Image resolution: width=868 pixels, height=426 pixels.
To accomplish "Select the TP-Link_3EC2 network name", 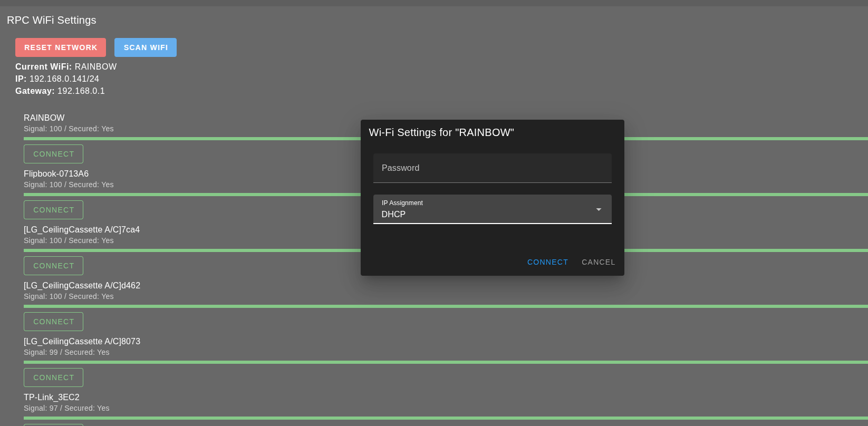I will (52, 397).
